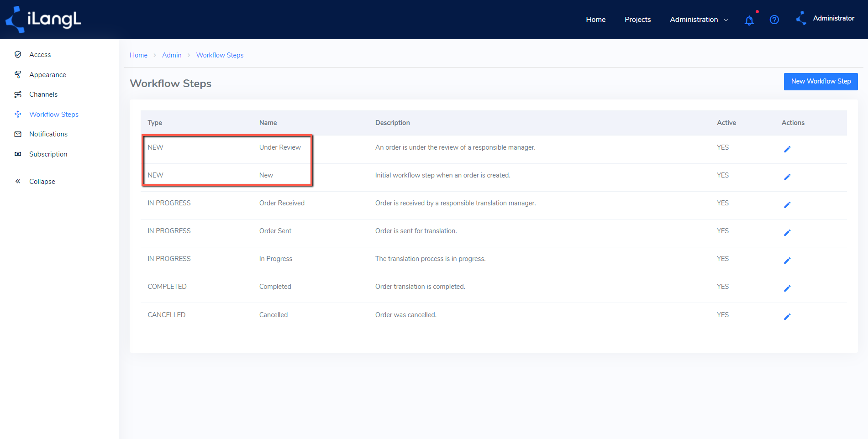
Task: Edit the Completed workflow step
Action: coord(787,288)
